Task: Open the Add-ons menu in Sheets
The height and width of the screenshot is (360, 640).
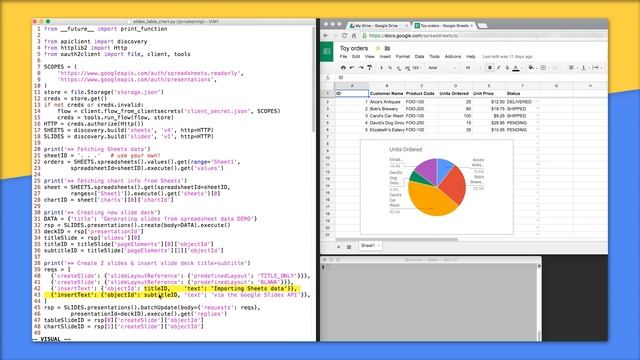Action: tap(453, 57)
